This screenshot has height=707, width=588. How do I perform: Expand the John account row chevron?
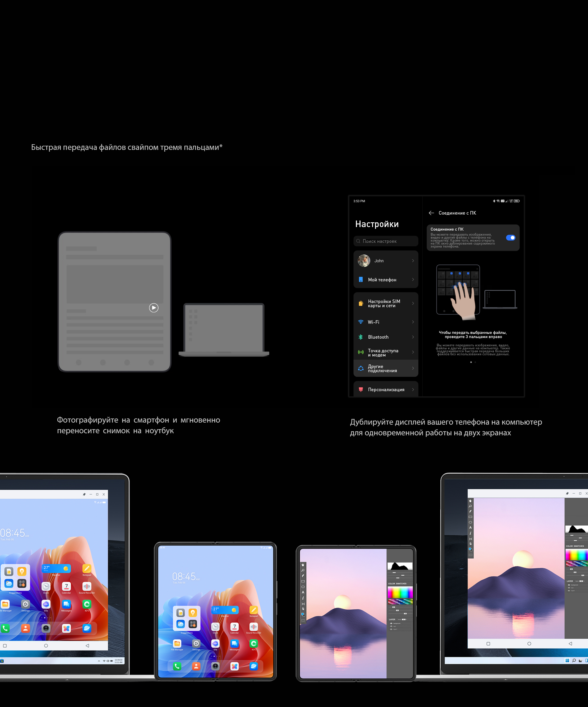point(413,261)
